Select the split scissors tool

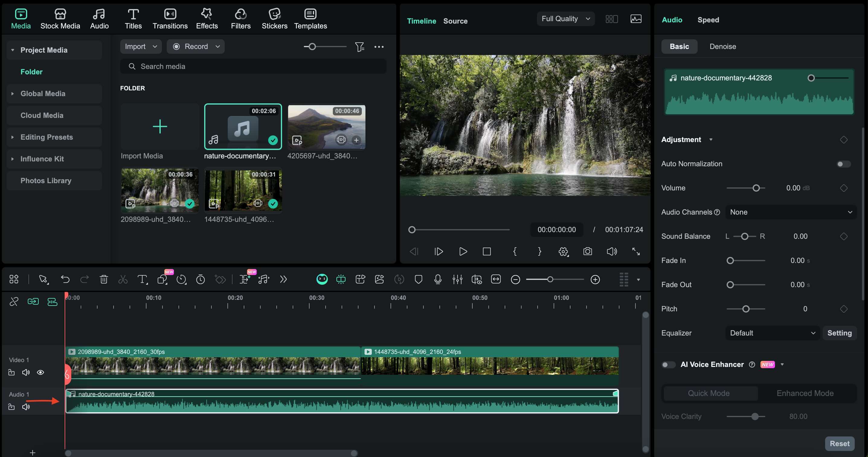coord(123,279)
